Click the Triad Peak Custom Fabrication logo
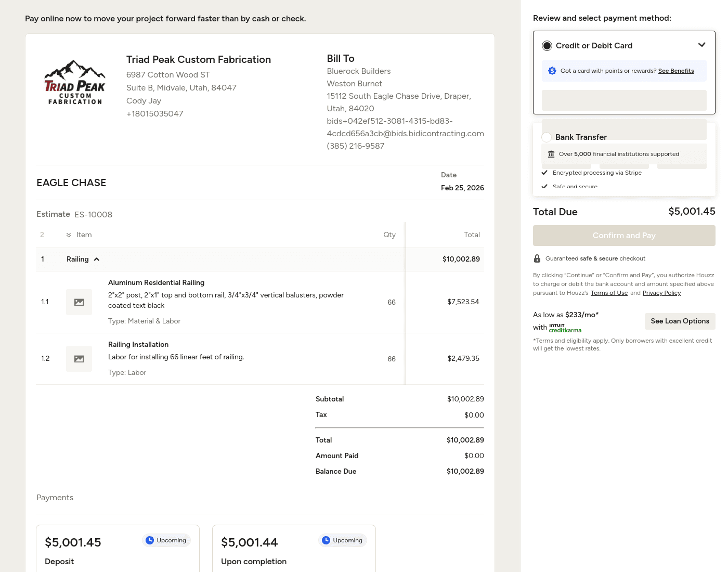The image size is (728, 572). [x=75, y=82]
